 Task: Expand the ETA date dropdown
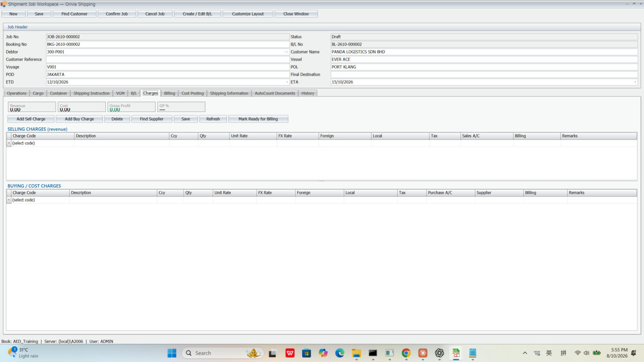pos(635,82)
